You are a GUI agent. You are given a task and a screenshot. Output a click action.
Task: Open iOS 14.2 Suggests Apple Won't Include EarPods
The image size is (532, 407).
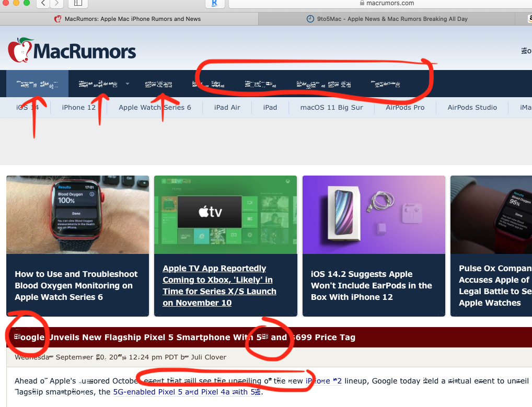pyautogui.click(x=372, y=286)
